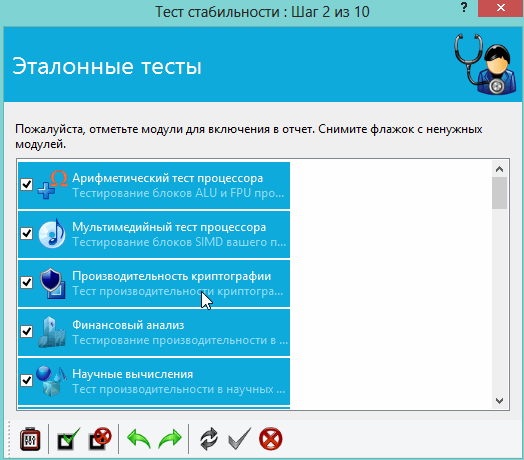The width and height of the screenshot is (524, 460).
Task: Toggle Производительность криптографии checkbox
Action: (x=26, y=282)
